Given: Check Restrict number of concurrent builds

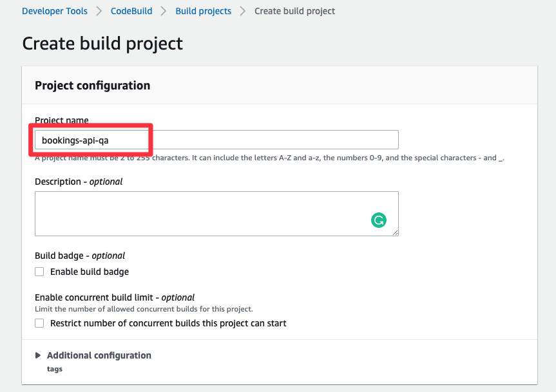Looking at the screenshot, I should [x=39, y=323].
